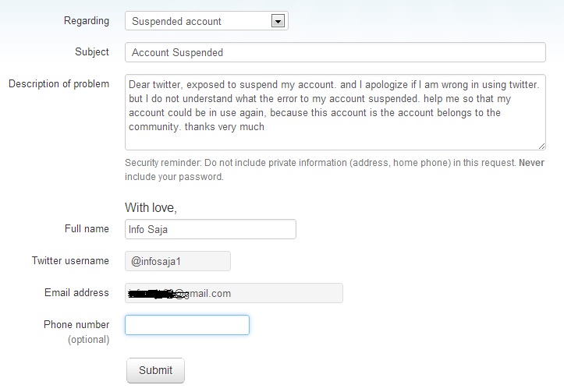Click the 'Security reminder' notice text
Screen dimensions: 564x392
click(x=335, y=169)
